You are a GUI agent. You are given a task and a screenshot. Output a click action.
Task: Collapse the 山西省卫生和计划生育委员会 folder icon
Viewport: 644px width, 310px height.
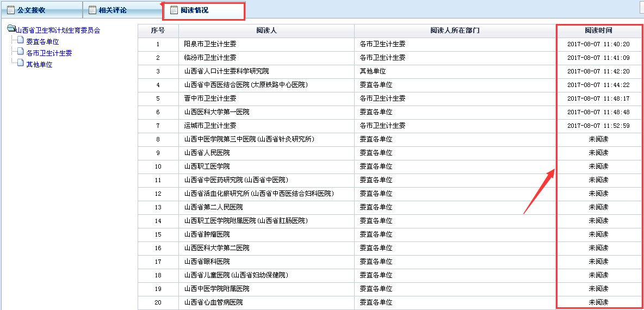point(11,29)
